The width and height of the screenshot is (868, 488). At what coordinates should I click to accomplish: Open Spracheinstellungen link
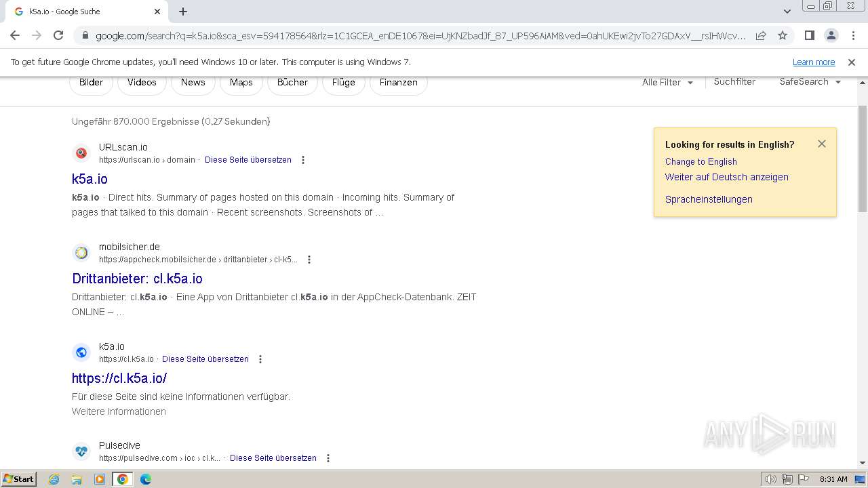[709, 199]
